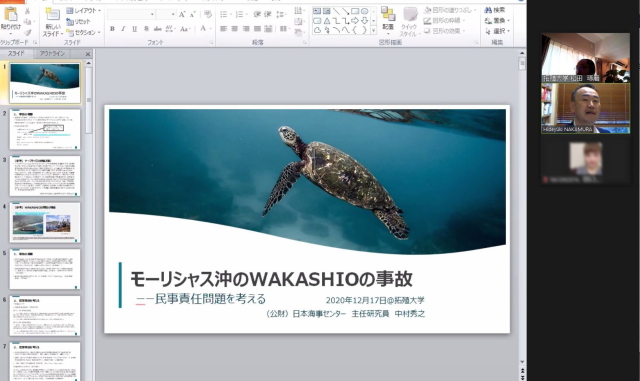Screen dimensions: 640x381
Task: Select the Arrow line shape
Action: pos(345,11)
